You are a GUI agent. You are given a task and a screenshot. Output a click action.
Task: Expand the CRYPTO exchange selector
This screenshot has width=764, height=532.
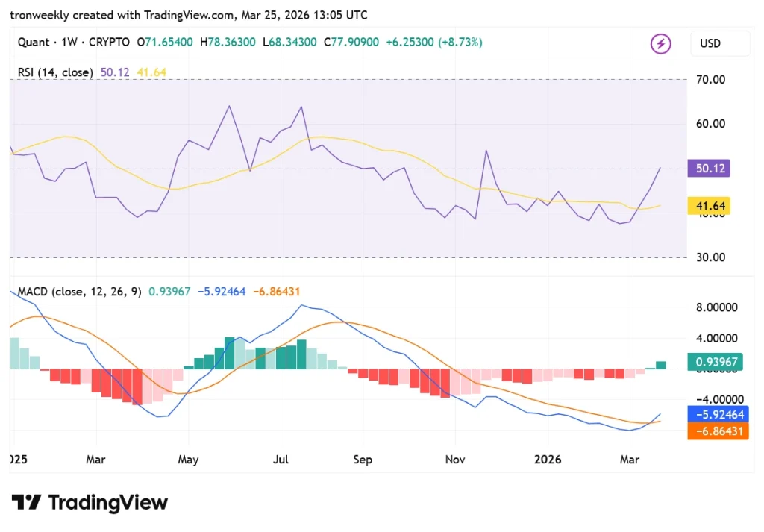tap(109, 43)
